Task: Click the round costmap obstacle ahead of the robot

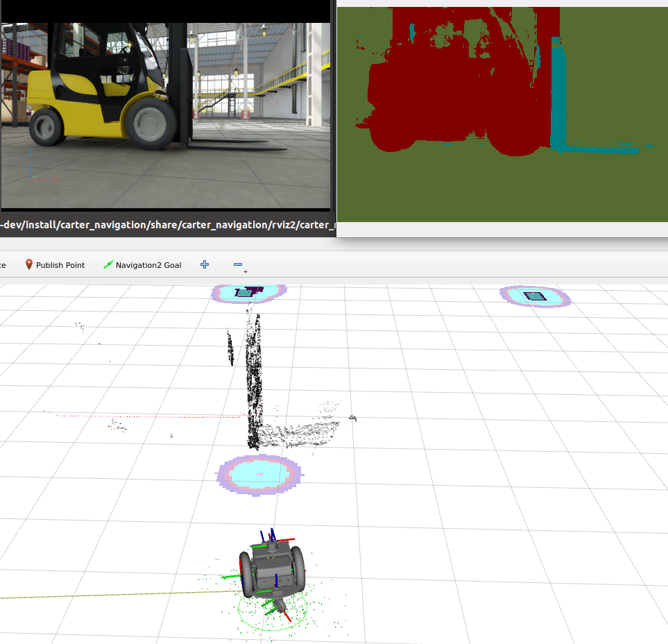Action: [259, 475]
